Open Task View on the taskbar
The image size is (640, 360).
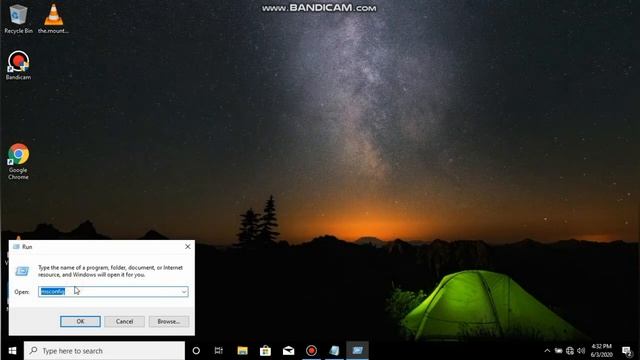[219, 351]
